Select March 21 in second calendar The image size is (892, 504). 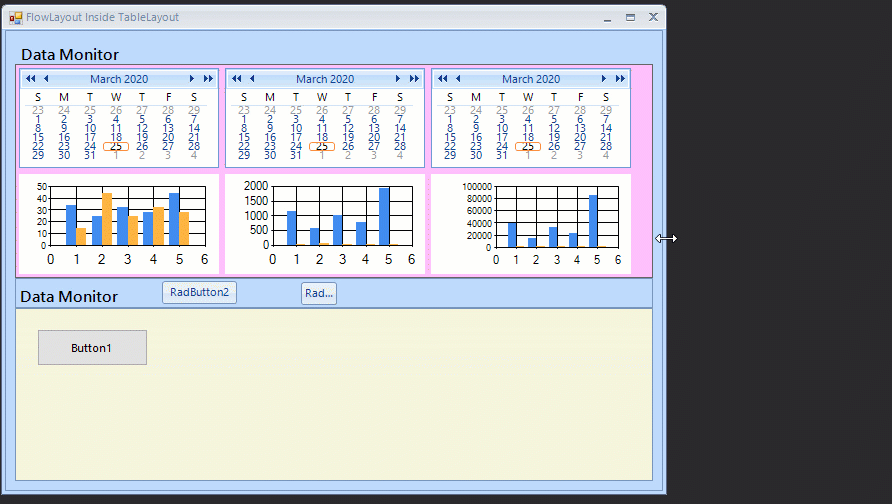[400, 138]
